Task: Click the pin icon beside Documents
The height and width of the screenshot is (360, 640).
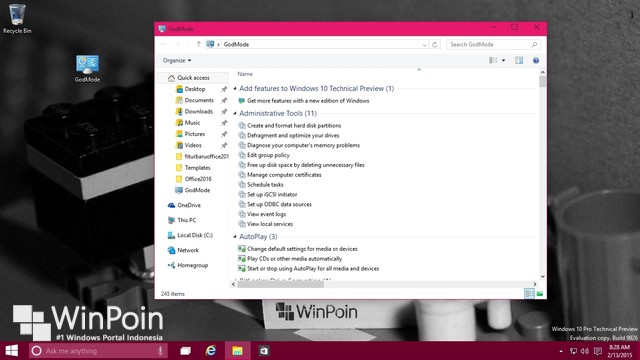Action: [x=224, y=100]
